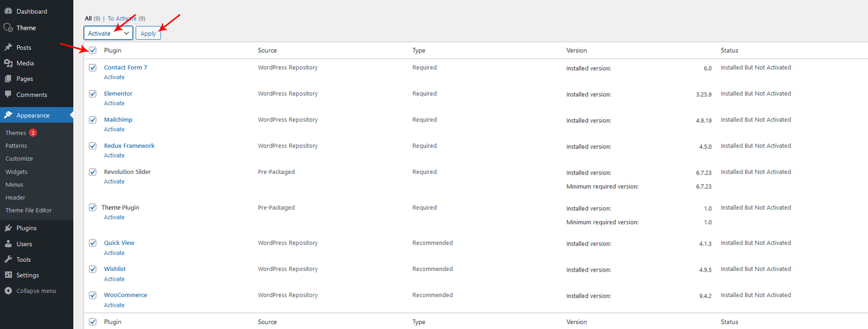Open the Activate bulk actions dropdown
The image size is (868, 329).
coord(108,33)
